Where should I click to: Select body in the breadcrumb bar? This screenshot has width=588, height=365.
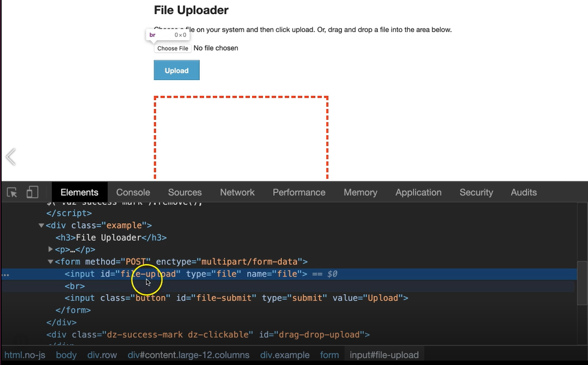[66, 355]
